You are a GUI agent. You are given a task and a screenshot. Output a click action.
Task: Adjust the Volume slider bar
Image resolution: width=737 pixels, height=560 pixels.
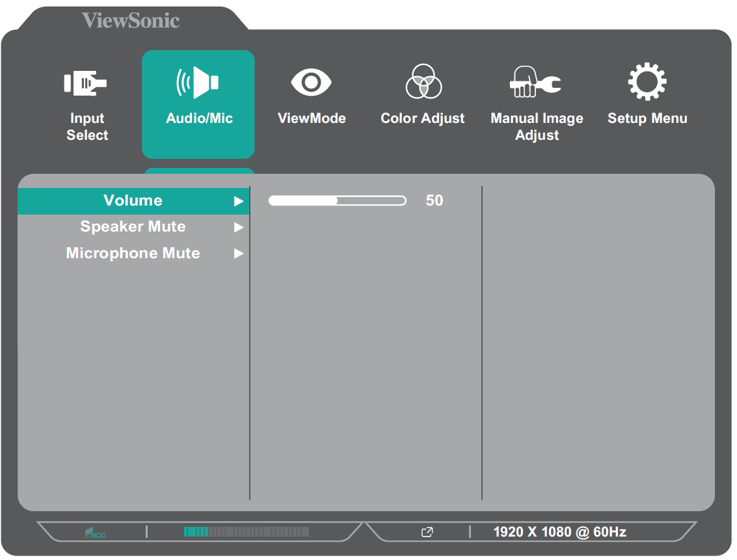(x=338, y=200)
